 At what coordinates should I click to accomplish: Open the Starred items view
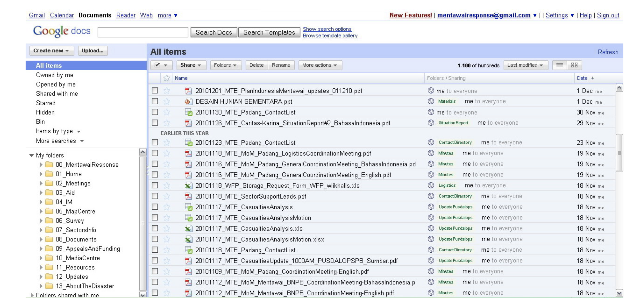click(x=46, y=103)
